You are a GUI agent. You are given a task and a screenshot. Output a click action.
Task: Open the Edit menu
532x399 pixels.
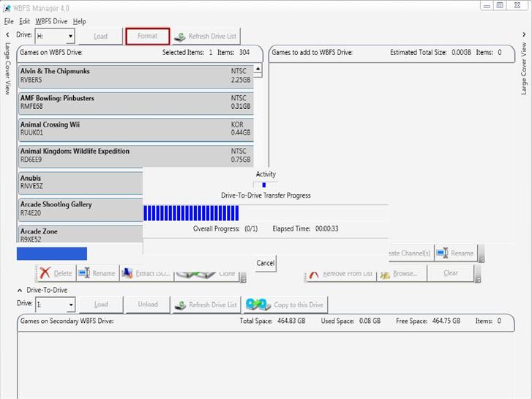(24, 21)
